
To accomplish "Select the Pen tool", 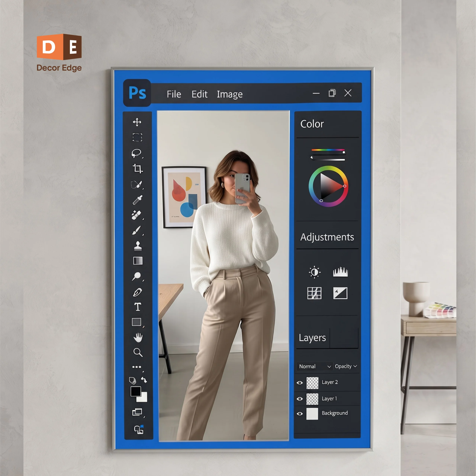I will (137, 292).
